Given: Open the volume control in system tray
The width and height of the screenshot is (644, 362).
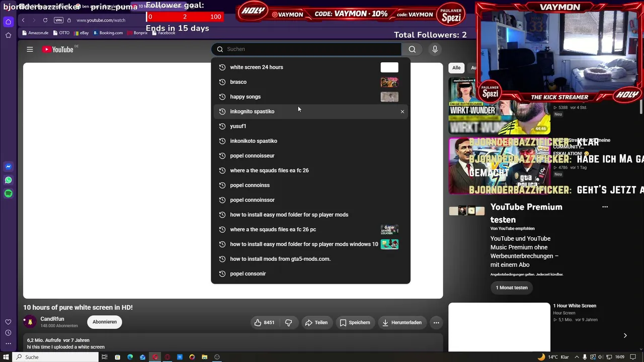Looking at the screenshot, I should [x=600, y=357].
